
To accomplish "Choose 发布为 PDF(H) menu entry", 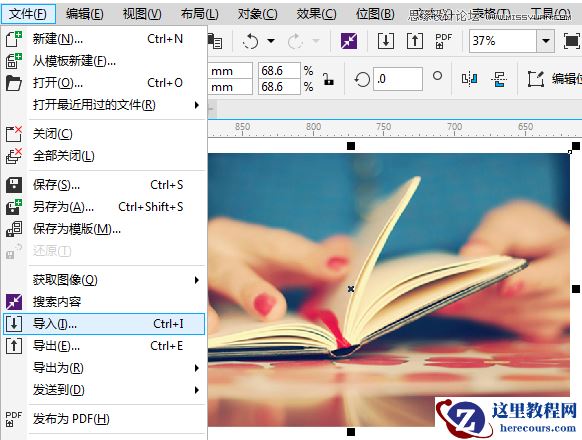I will 105,419.
